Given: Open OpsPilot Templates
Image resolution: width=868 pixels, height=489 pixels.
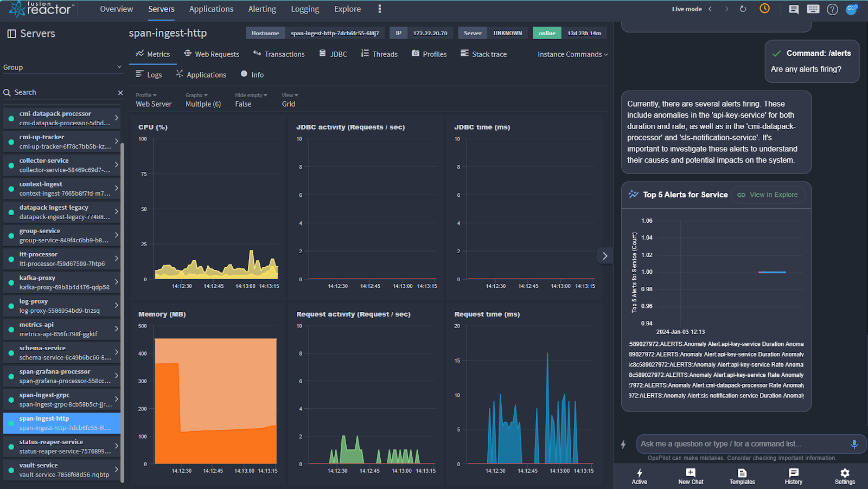Looking at the screenshot, I should point(742,477).
